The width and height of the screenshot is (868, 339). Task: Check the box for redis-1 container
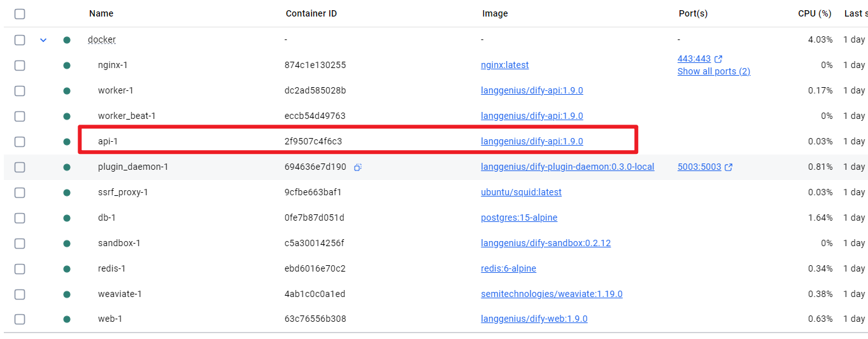(x=20, y=269)
